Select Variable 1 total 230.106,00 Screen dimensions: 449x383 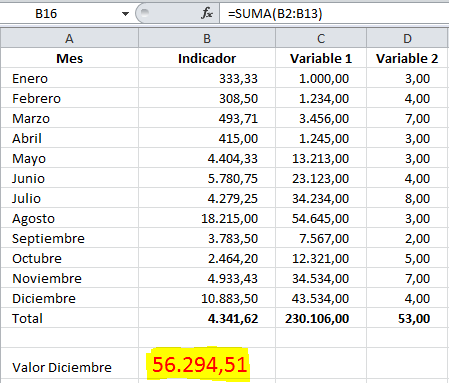point(321,318)
